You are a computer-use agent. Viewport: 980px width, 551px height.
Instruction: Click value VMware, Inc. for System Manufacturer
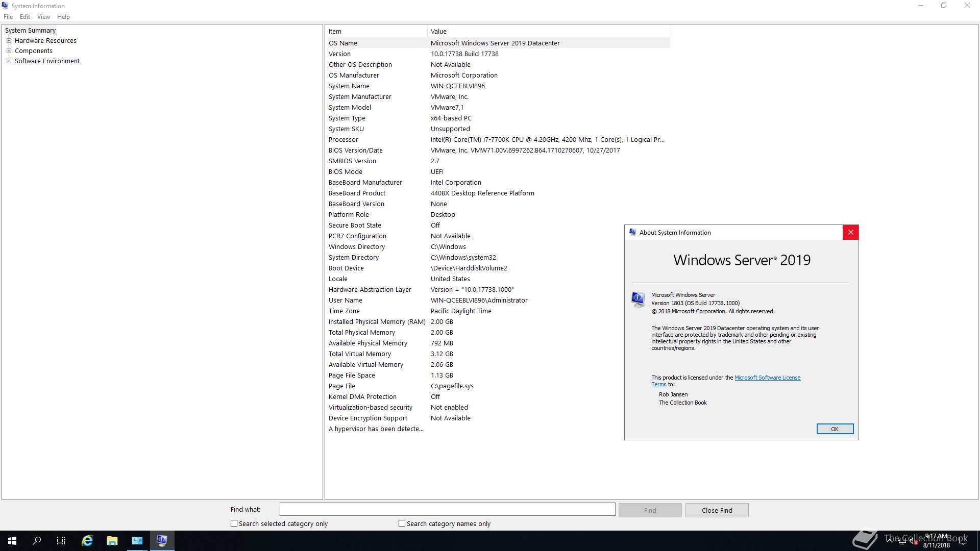(x=450, y=97)
